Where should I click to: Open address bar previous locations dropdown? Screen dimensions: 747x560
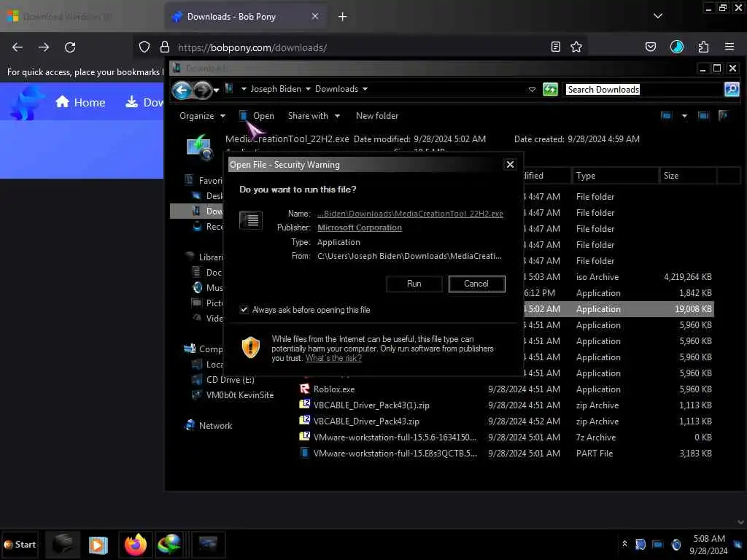pyautogui.click(x=532, y=90)
